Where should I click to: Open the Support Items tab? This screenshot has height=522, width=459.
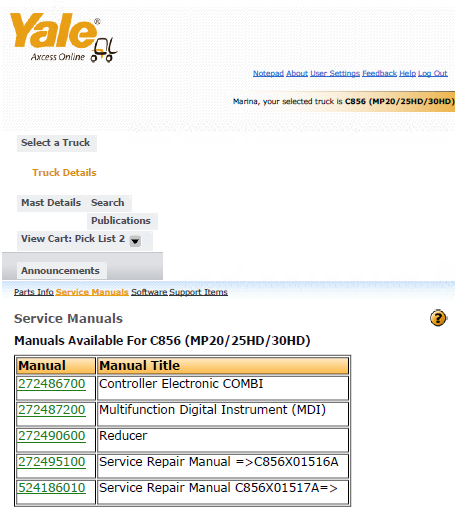[198, 292]
